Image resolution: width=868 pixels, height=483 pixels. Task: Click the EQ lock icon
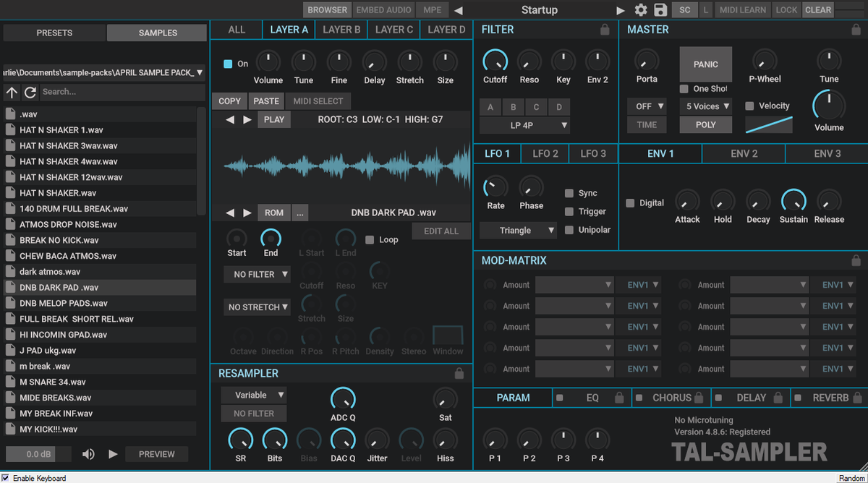click(x=618, y=398)
